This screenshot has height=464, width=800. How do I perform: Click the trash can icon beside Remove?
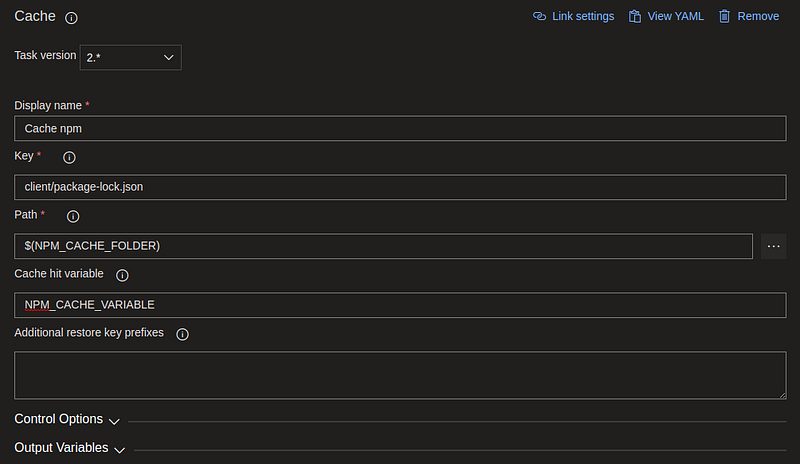[724, 16]
